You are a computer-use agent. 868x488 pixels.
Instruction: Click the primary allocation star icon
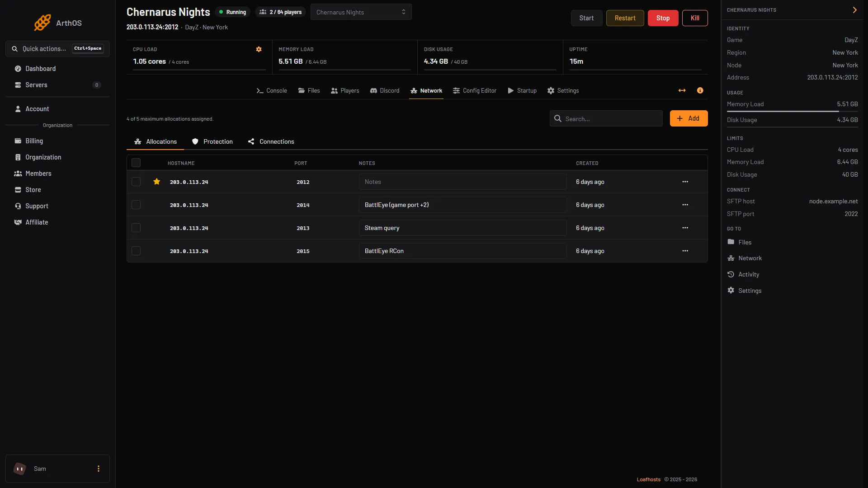pyautogui.click(x=156, y=182)
